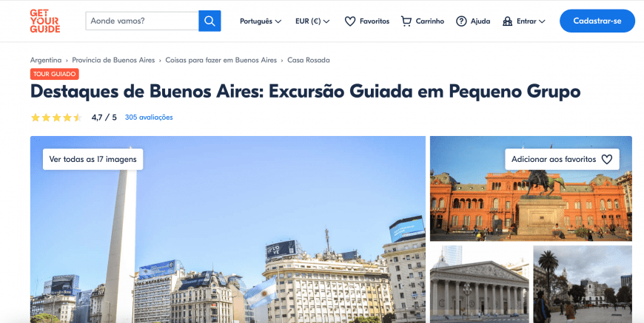Click the Casa Rosada breadcrumb link
Viewport: 644px width, 323px height.
309,60
